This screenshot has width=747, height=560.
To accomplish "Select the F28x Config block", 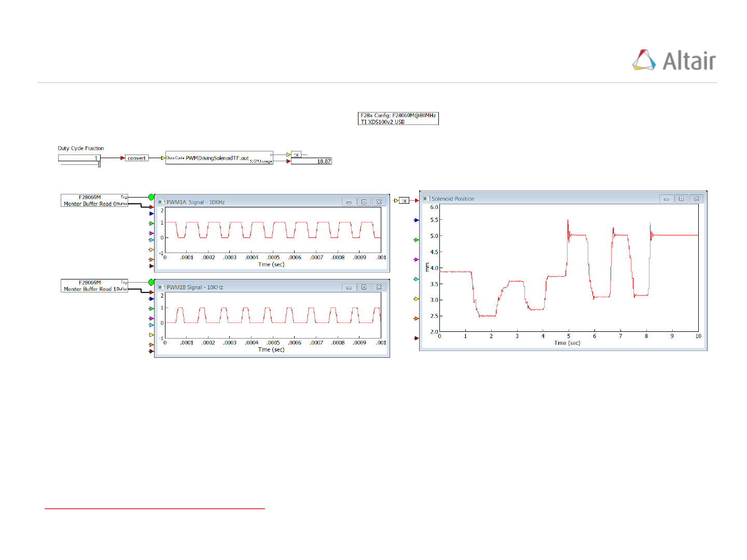I will point(398,119).
